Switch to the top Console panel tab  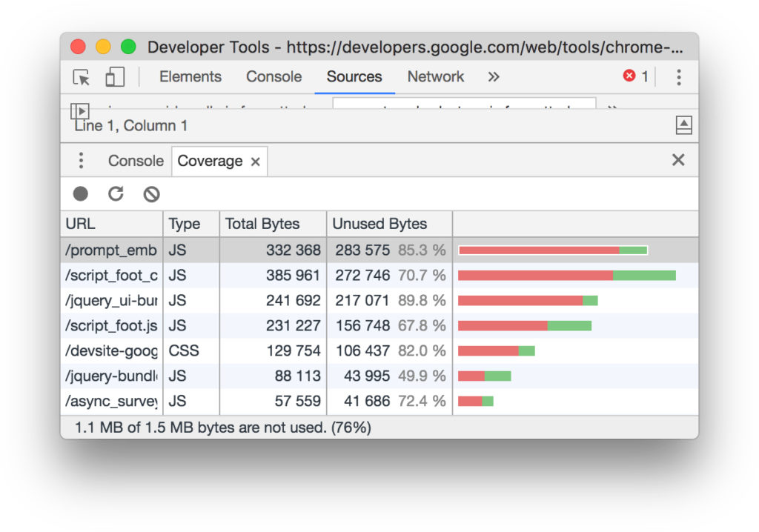coord(274,76)
